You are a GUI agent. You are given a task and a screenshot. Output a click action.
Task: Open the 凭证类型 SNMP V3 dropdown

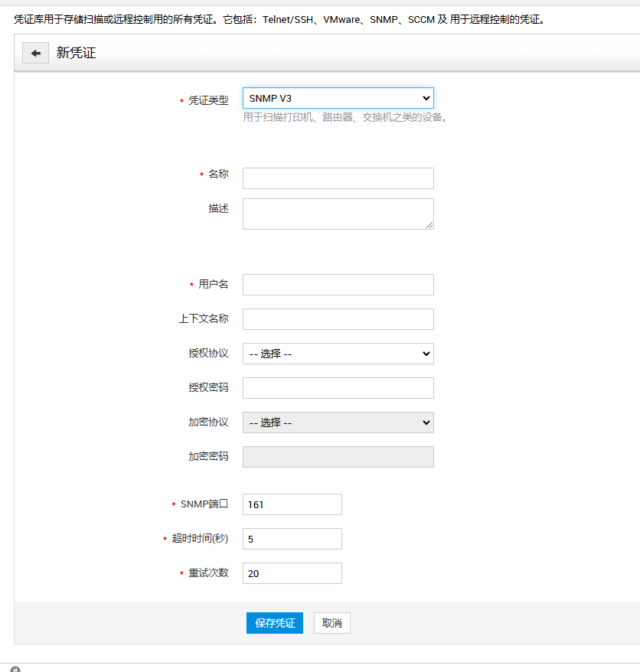coord(338,98)
